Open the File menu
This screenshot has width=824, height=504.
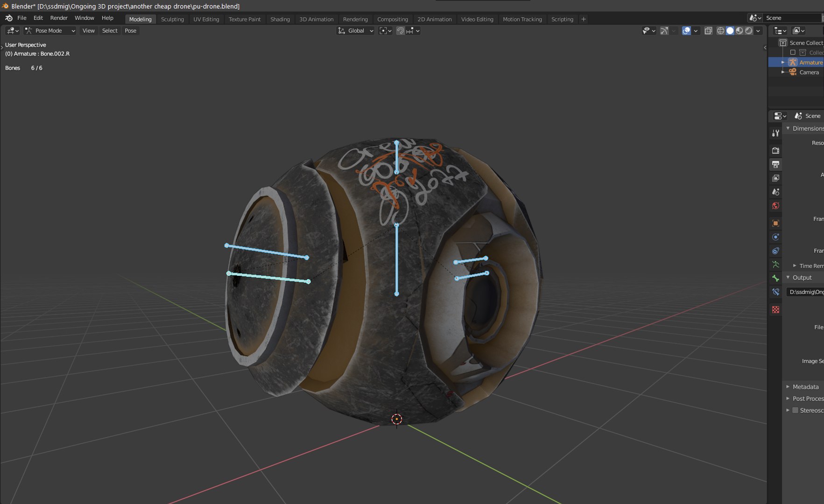[x=22, y=18]
